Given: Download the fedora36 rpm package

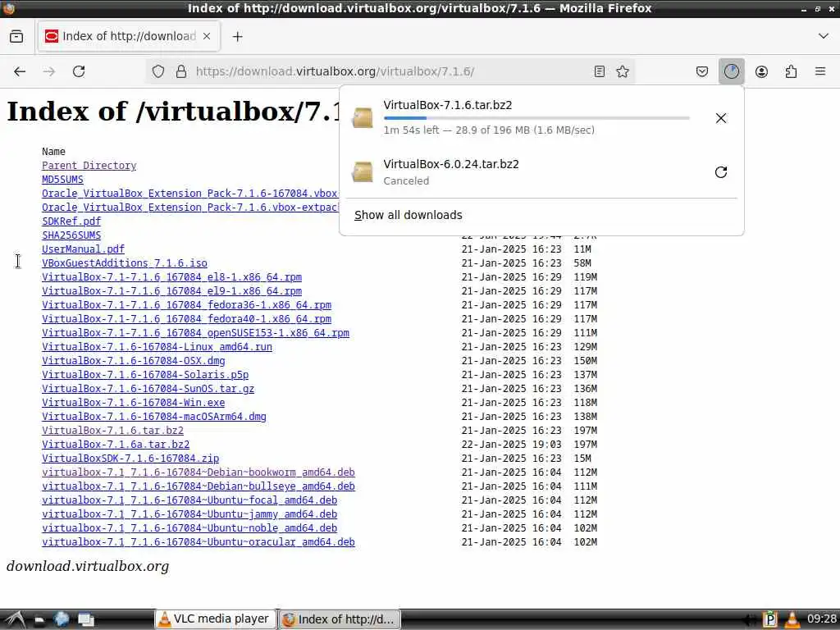Looking at the screenshot, I should (x=186, y=305).
